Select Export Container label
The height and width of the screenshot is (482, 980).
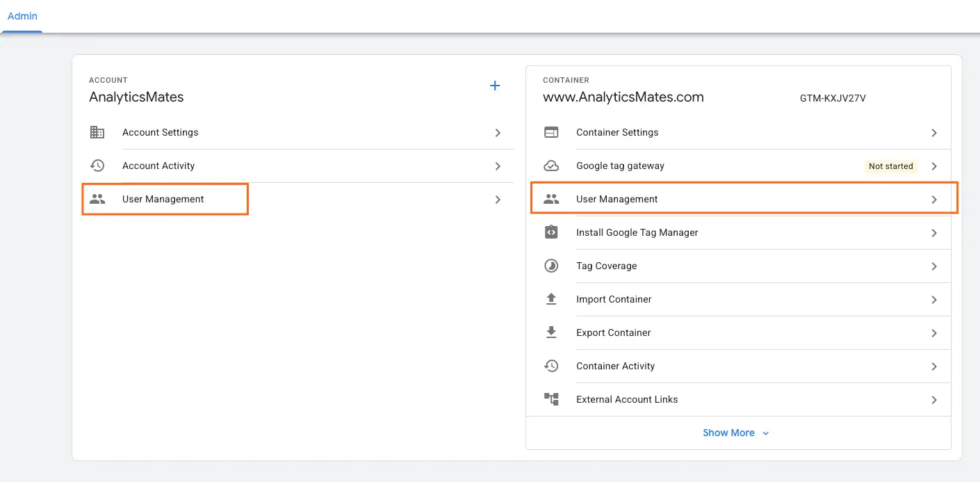[x=613, y=332]
